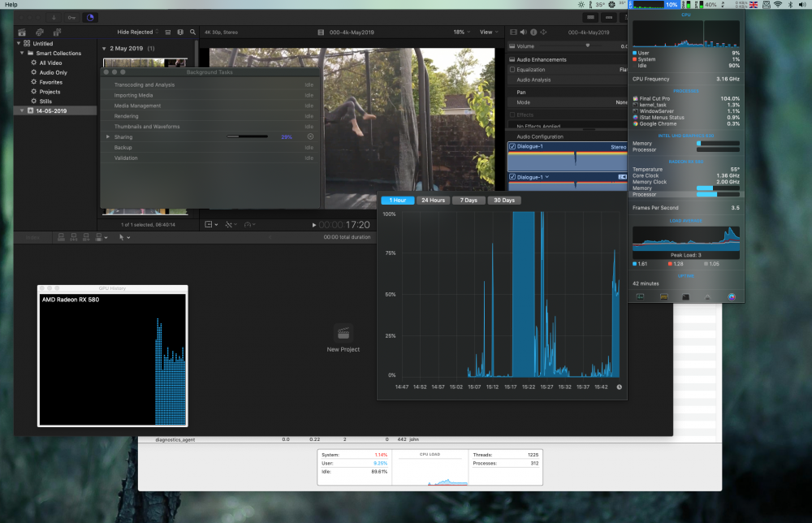The height and width of the screenshot is (523, 812).
Task: Open the retiming speedometer dropdown
Action: point(251,225)
